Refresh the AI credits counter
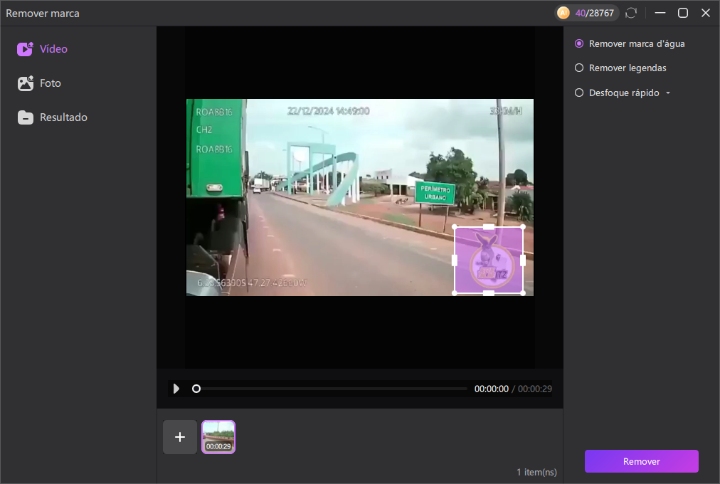The height and width of the screenshot is (484, 720). click(x=631, y=13)
